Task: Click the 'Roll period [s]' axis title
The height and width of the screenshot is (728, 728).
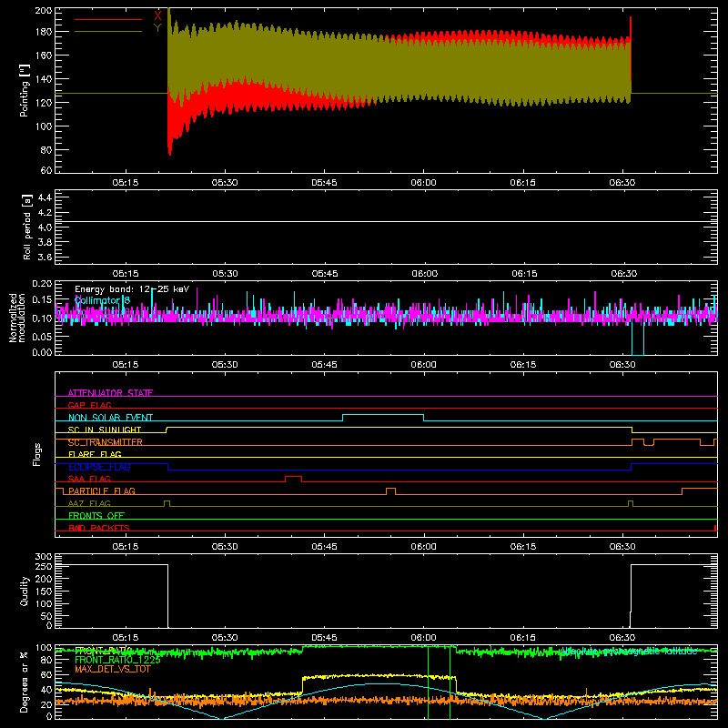Action: (26, 227)
